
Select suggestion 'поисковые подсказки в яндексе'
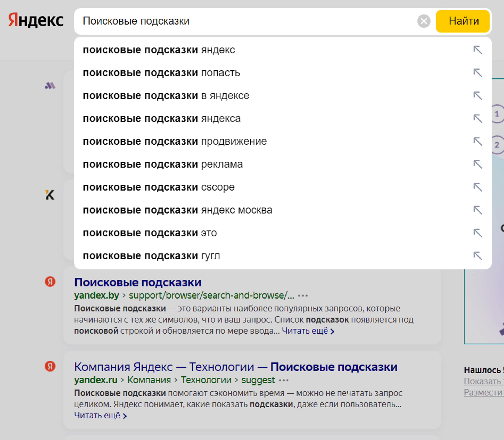(166, 96)
